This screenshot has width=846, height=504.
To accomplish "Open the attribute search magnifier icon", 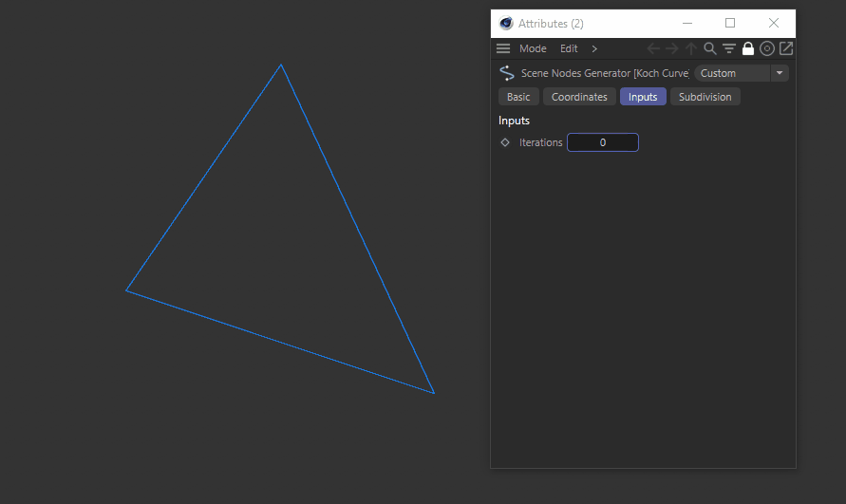I will [x=710, y=48].
